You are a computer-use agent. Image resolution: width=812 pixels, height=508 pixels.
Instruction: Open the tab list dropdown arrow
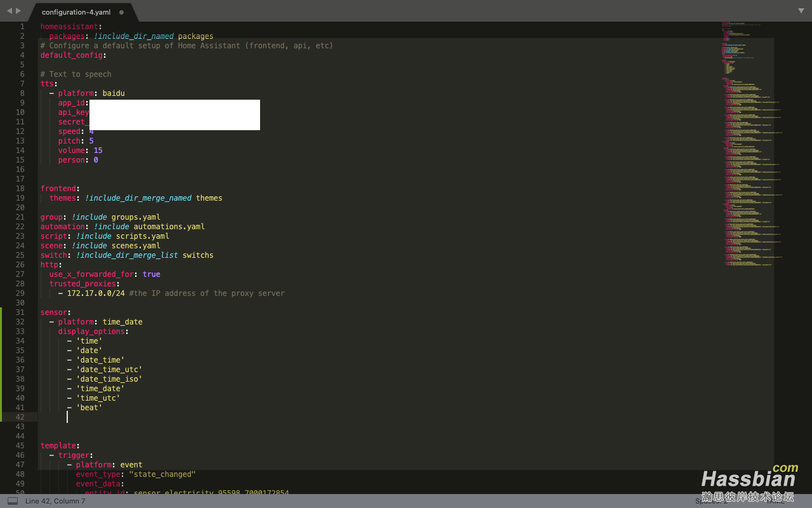801,11
